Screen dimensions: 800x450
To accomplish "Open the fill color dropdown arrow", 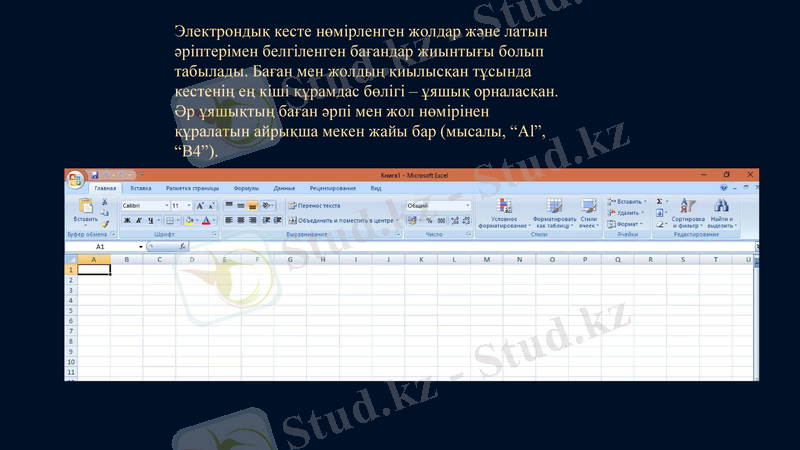I will pos(196,220).
